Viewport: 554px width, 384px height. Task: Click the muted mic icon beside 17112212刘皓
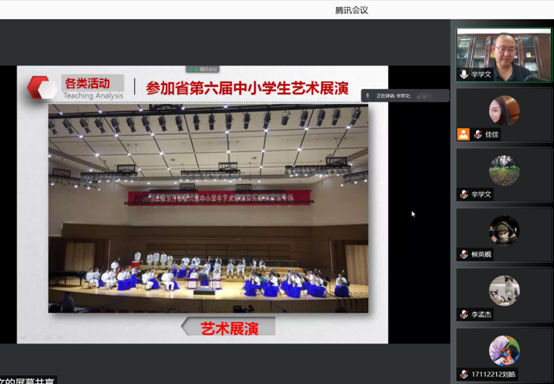[464, 374]
